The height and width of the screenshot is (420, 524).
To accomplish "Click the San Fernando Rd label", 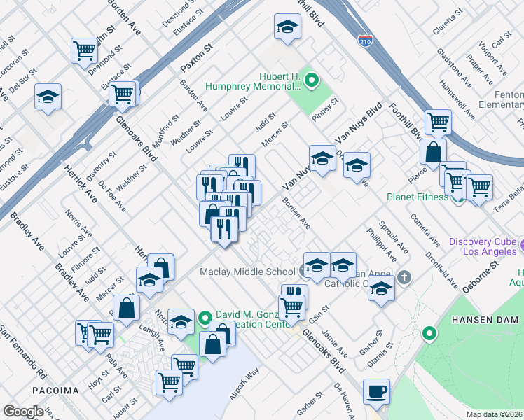I will [23, 351].
